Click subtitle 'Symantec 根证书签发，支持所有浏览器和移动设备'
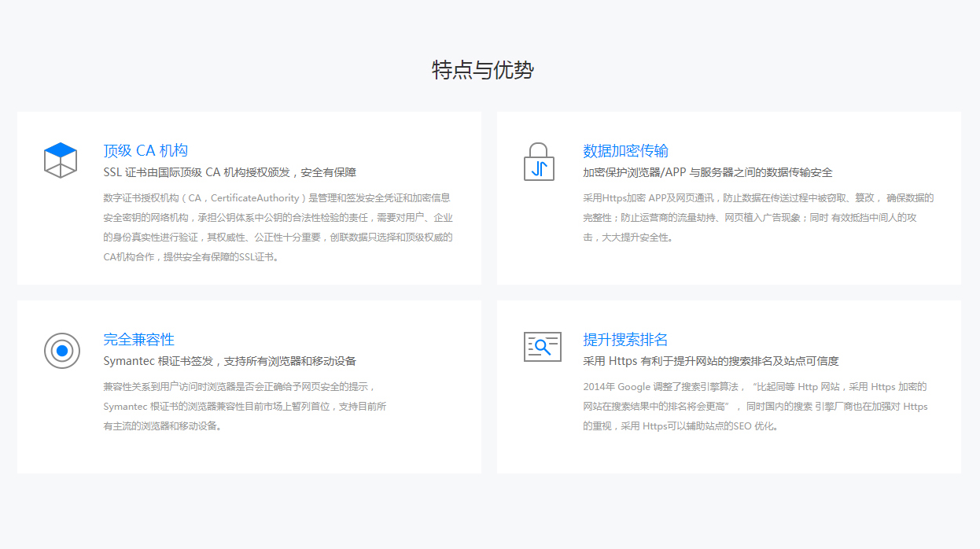Viewport: 980px width, 549px height. pos(230,361)
